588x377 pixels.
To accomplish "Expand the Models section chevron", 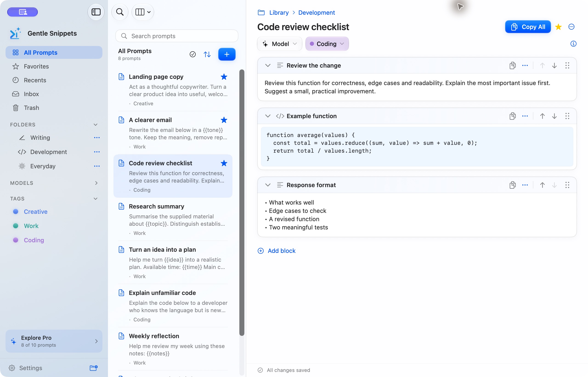I will pyautogui.click(x=96, y=183).
